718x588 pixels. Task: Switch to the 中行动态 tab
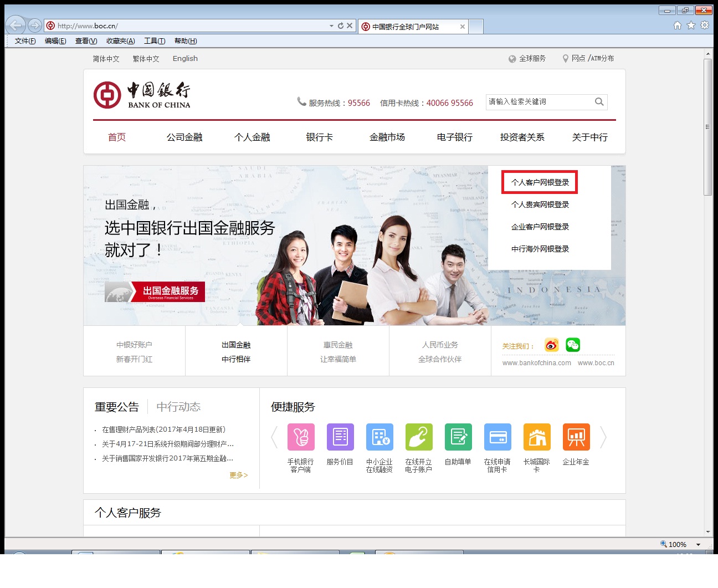coord(178,407)
